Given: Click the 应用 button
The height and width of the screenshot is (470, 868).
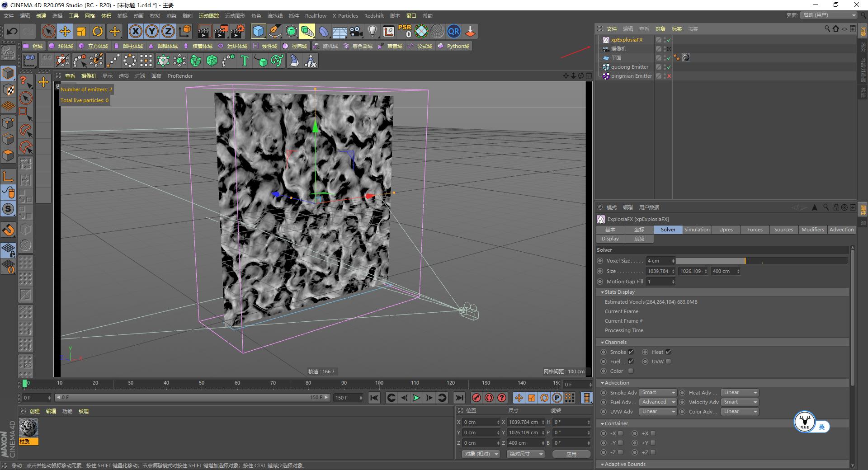Looking at the screenshot, I should pos(571,454).
